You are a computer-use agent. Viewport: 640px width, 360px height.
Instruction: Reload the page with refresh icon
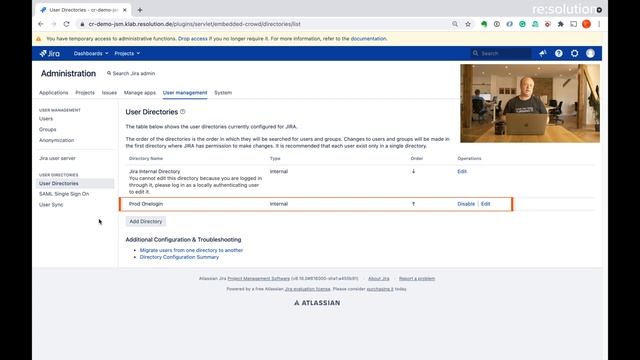pos(67,24)
